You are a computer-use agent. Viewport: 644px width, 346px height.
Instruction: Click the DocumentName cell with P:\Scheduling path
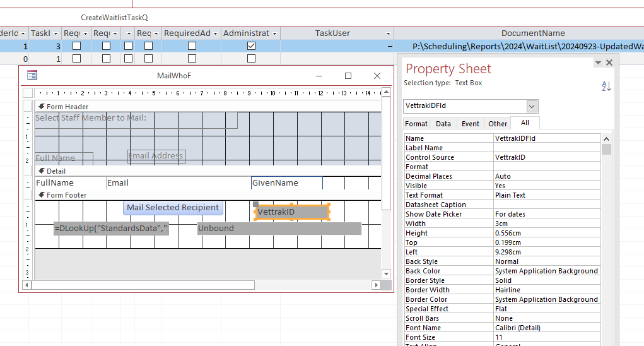[x=519, y=47]
